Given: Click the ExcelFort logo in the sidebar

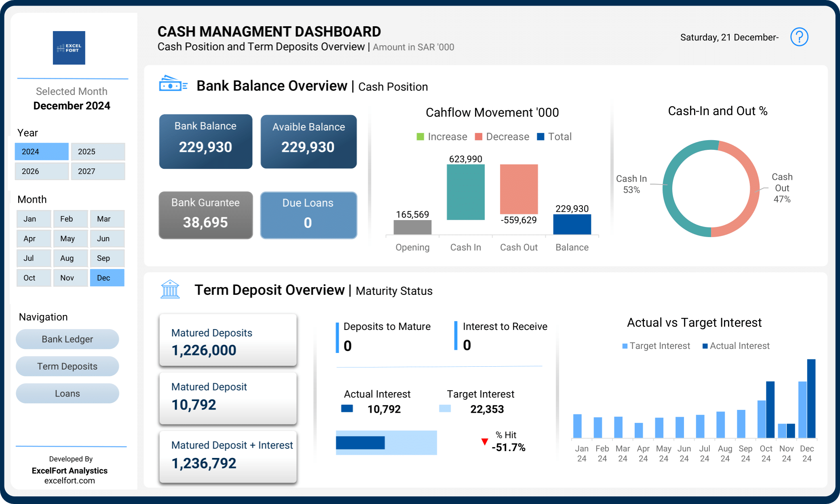Looking at the screenshot, I should 69,47.
